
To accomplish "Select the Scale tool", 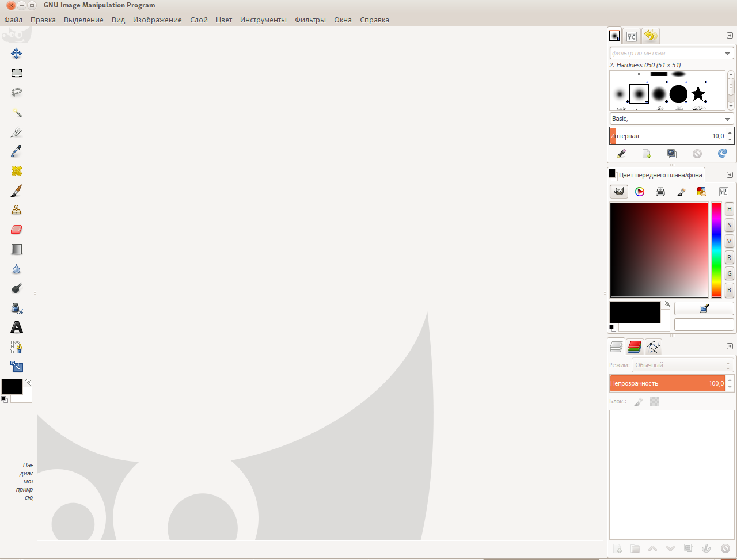I will click(17, 367).
